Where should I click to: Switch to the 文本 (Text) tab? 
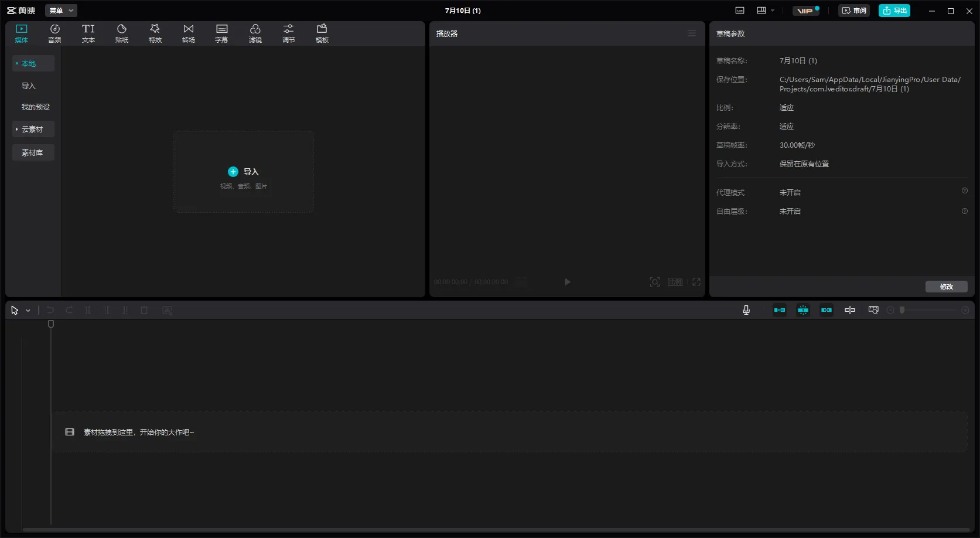(88, 33)
